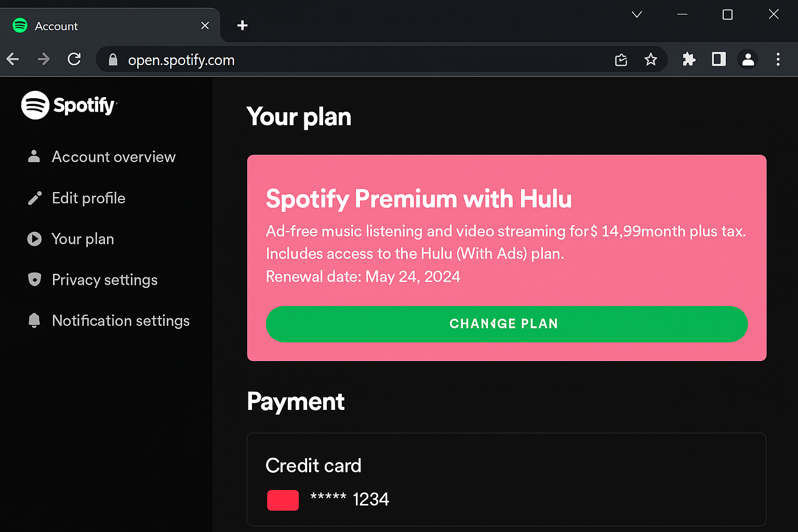Open a new browser tab
Viewport: 798px width, 532px height.
(242, 25)
